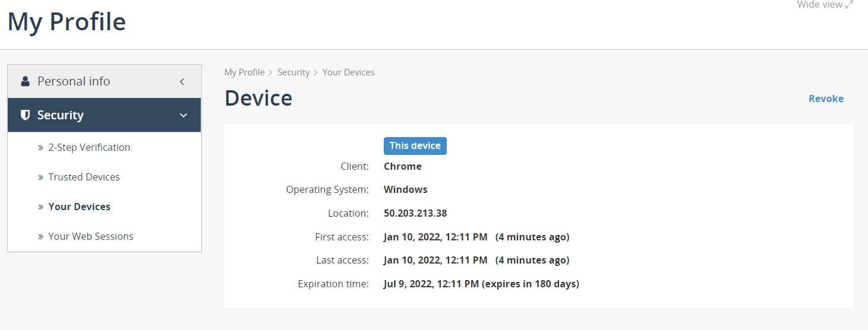868x330 pixels.
Task: Click the double-arrow icon before Your Devices
Action: [40, 207]
